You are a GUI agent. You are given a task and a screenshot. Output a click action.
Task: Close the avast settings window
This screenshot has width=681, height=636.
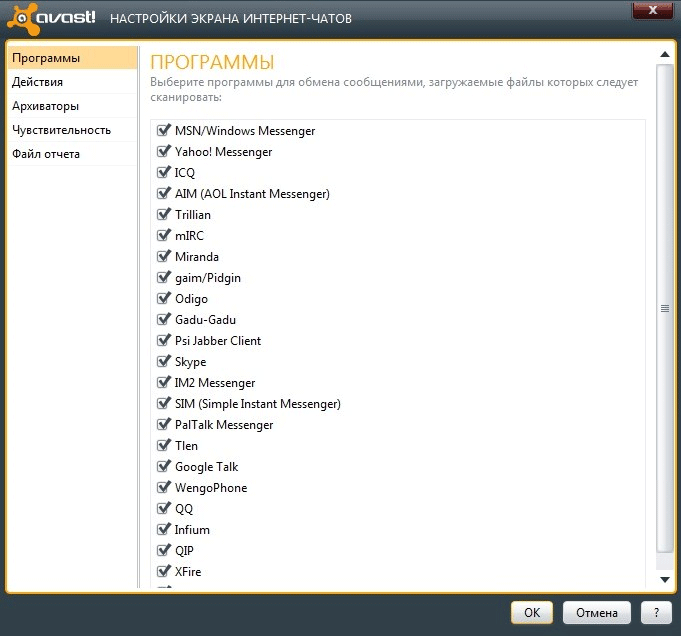pyautogui.click(x=653, y=10)
